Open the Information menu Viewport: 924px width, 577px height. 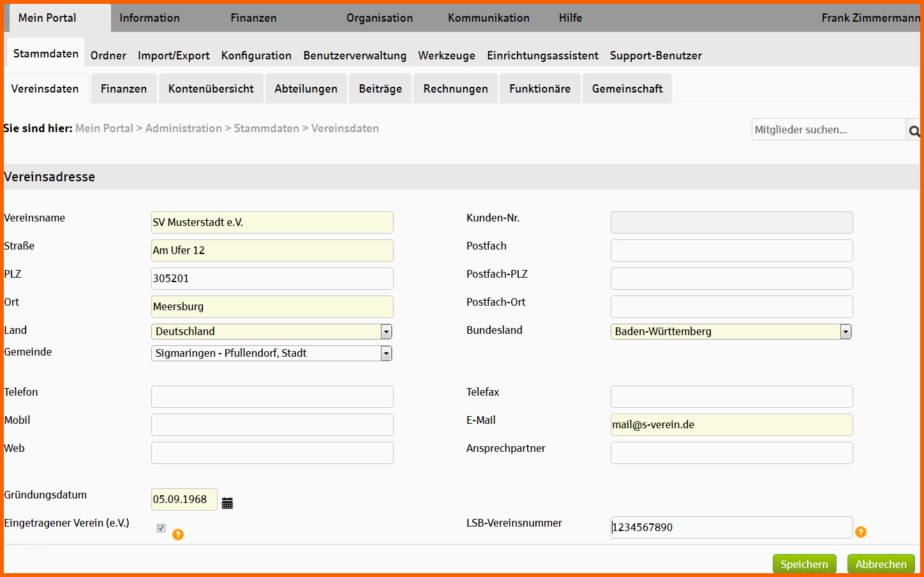[150, 18]
